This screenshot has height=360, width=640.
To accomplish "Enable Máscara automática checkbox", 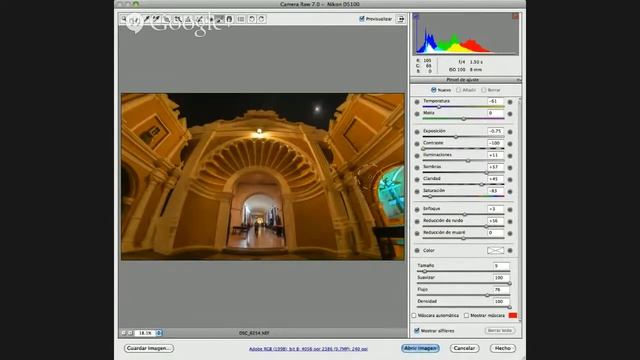I will [414, 316].
